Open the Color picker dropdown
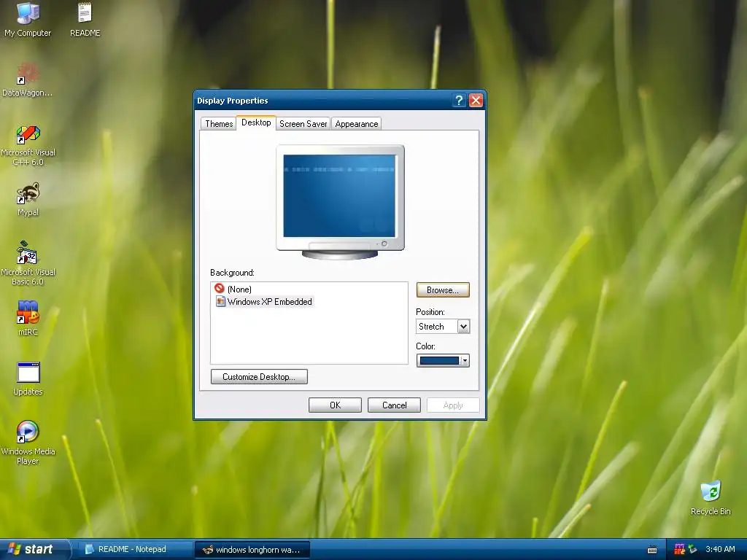This screenshot has width=747, height=560. pyautogui.click(x=443, y=360)
